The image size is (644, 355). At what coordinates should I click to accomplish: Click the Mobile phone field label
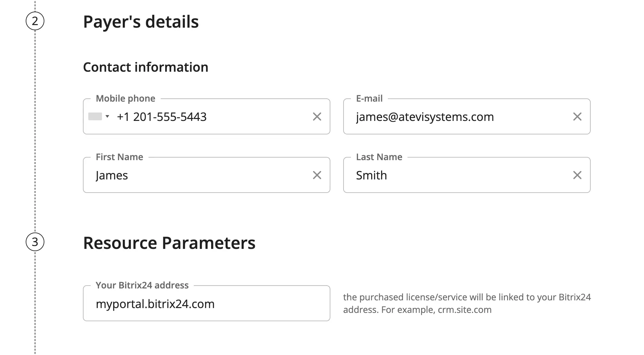[125, 98]
